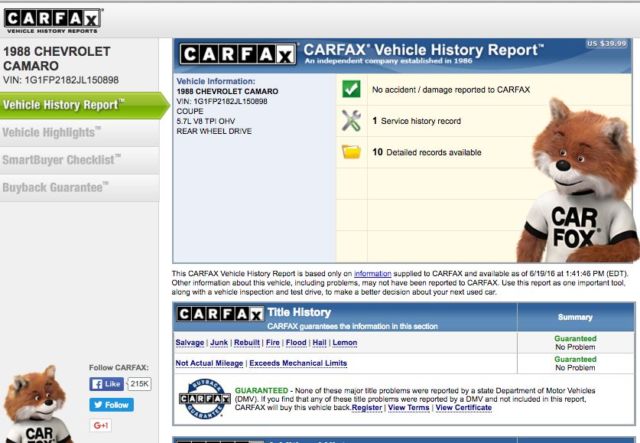Image resolution: width=640 pixels, height=443 pixels.
Task: Open the 'information' link in disclaimer
Action: 372,274
